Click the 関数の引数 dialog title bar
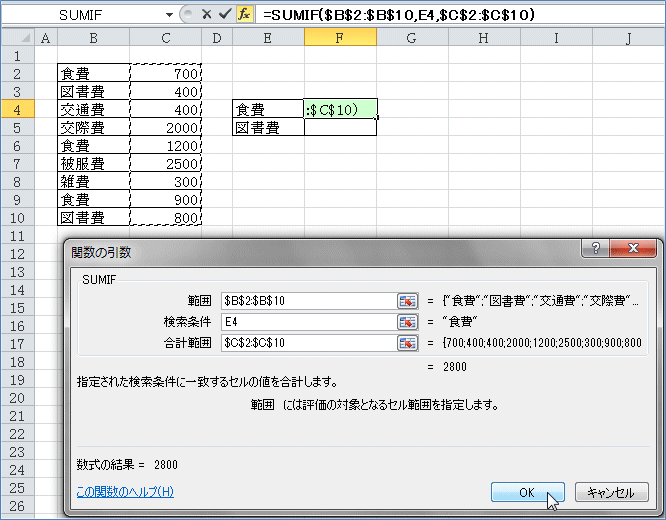666x520 pixels. click(x=323, y=252)
